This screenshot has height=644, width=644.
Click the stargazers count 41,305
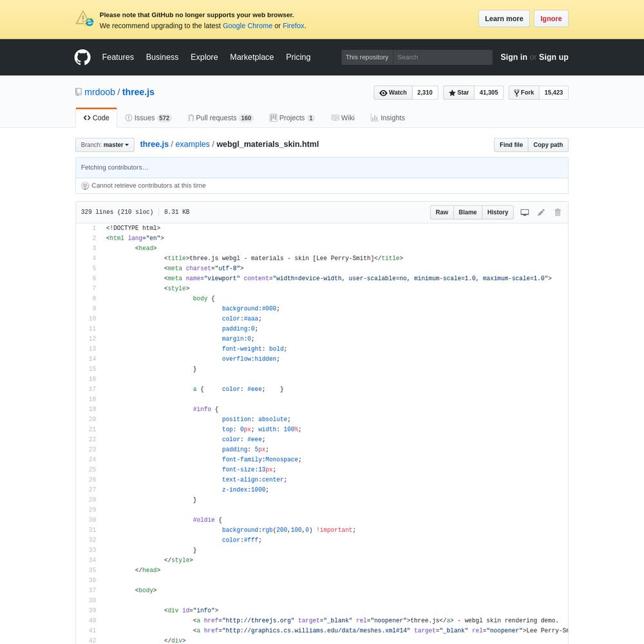tap(489, 92)
